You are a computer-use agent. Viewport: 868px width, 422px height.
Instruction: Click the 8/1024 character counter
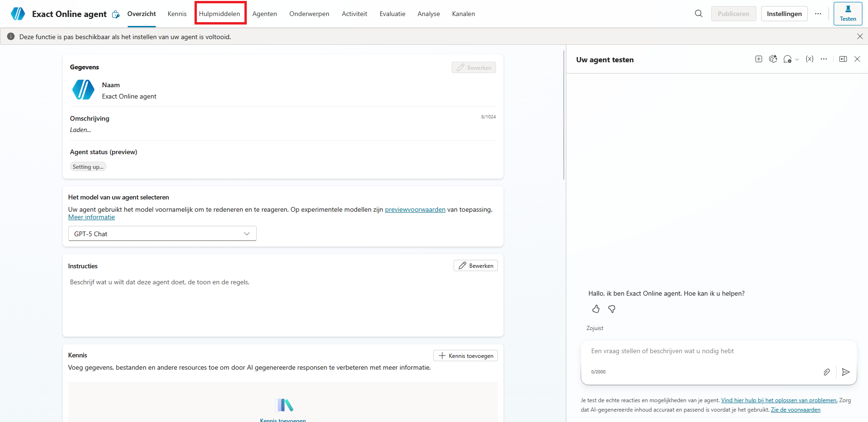[488, 116]
